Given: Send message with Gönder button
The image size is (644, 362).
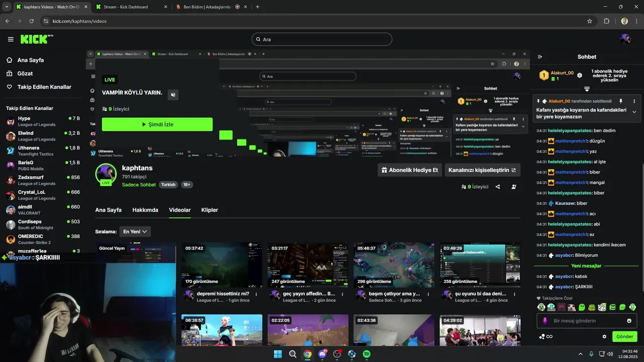Looking at the screenshot, I should (624, 336).
